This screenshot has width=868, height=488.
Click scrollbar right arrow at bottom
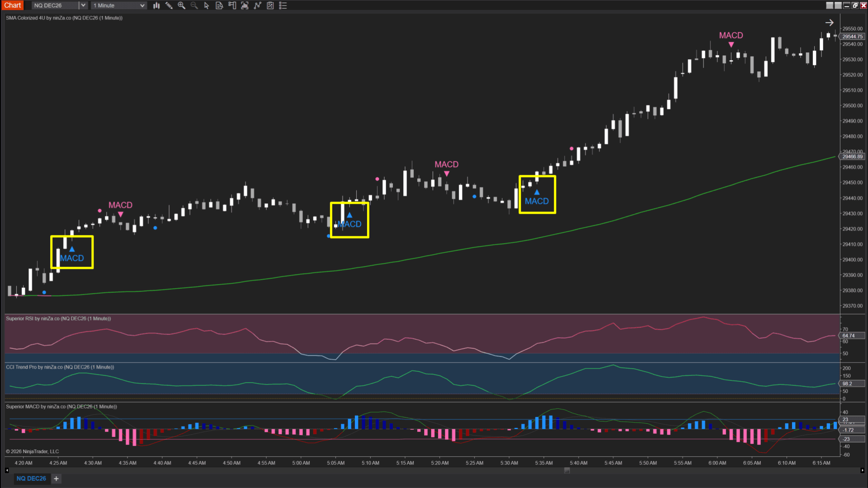(862, 470)
